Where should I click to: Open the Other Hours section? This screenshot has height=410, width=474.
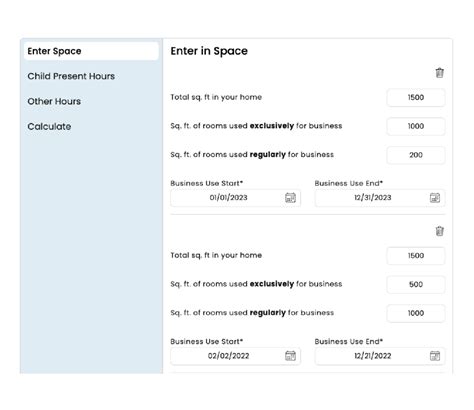tap(54, 101)
